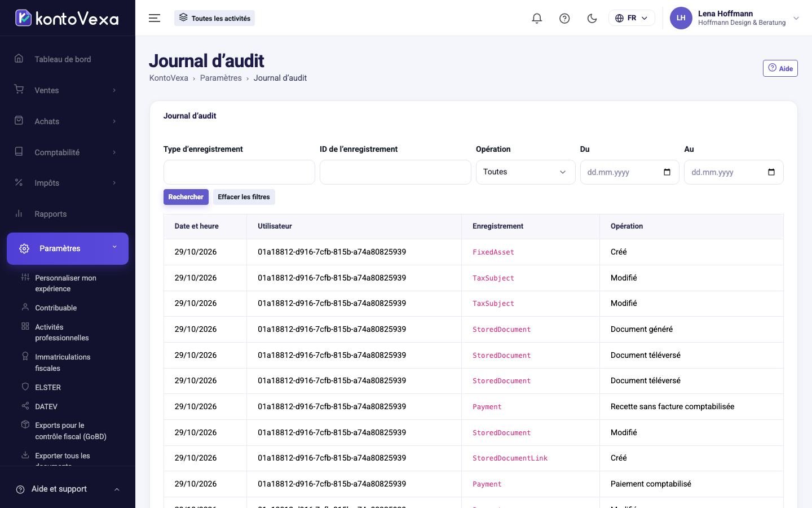
Task: Expand the Achats submenu
Action: 114,121
